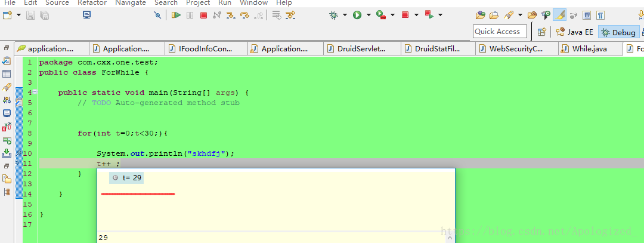644x243 pixels.
Task: Open the New wizard dropdown arrow
Action: 19,15
